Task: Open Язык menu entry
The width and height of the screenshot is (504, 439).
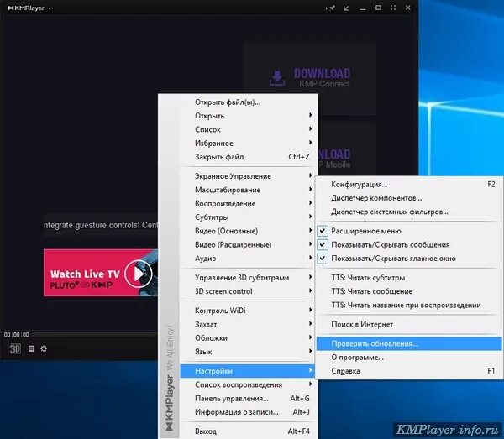Action: (249, 352)
